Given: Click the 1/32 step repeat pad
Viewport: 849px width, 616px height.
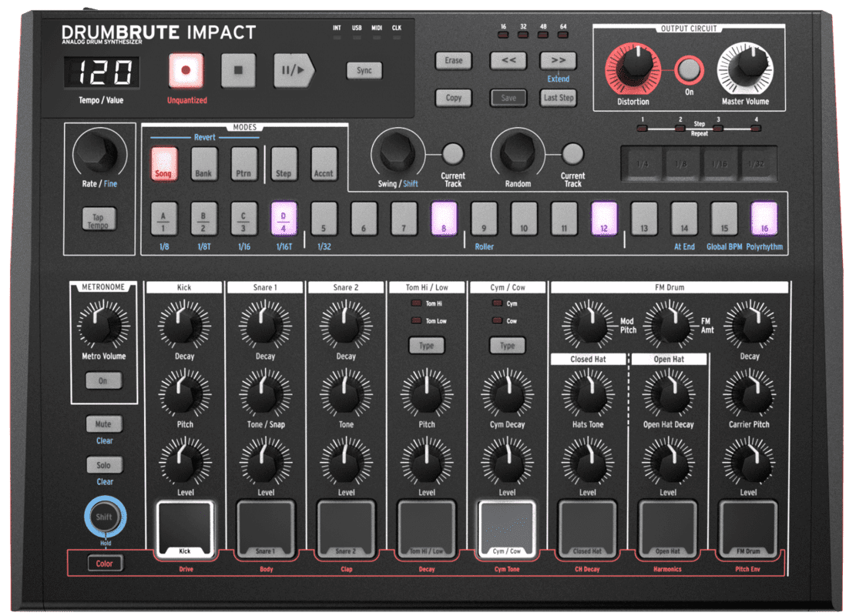Looking at the screenshot, I should pos(757,163).
